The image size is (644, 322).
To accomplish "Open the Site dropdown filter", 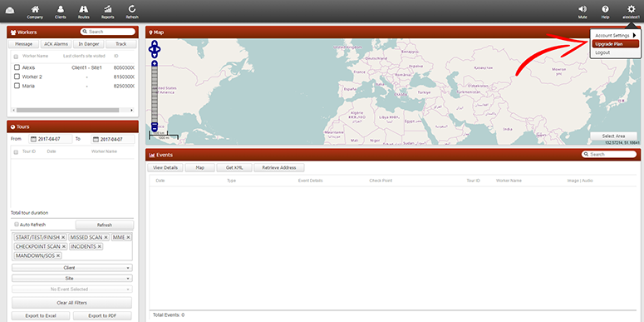I will click(x=72, y=279).
